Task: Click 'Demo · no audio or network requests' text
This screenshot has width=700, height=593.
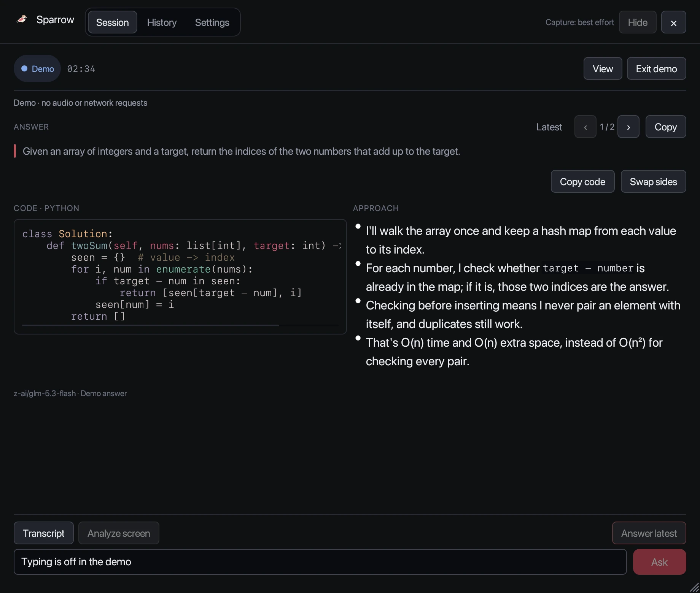Action: coord(80,103)
